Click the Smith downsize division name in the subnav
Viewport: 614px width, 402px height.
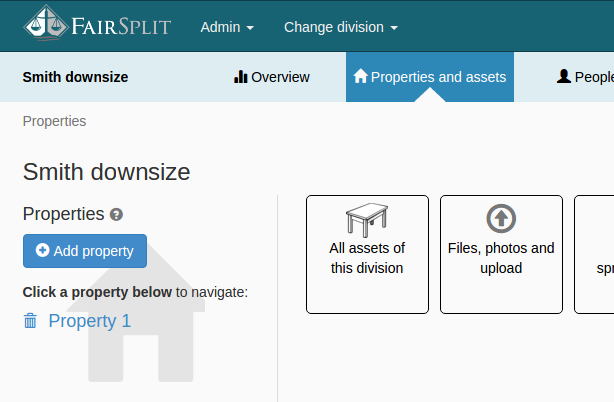click(75, 77)
